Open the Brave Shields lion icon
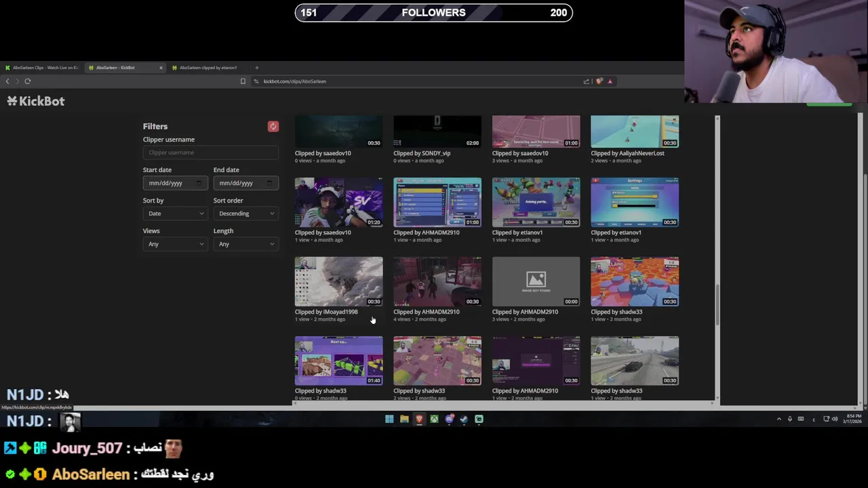 coord(599,81)
